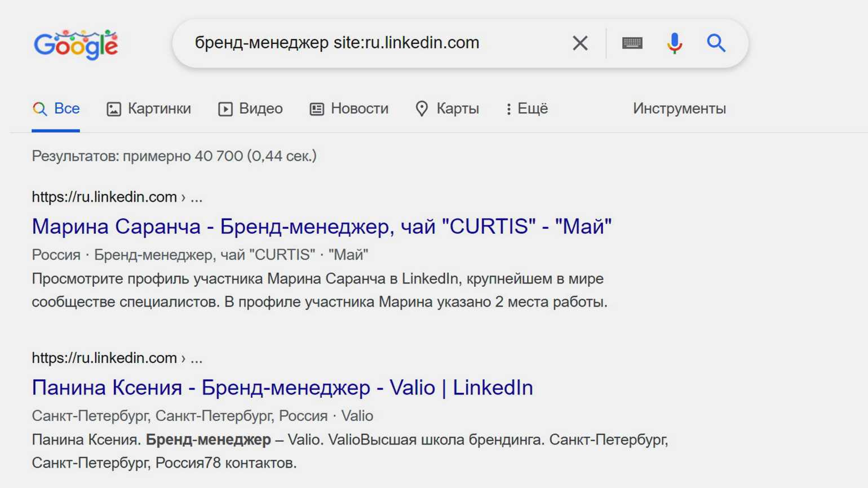Image resolution: width=868 pixels, height=488 pixels.
Task: Click the Google logo
Action: tap(76, 45)
